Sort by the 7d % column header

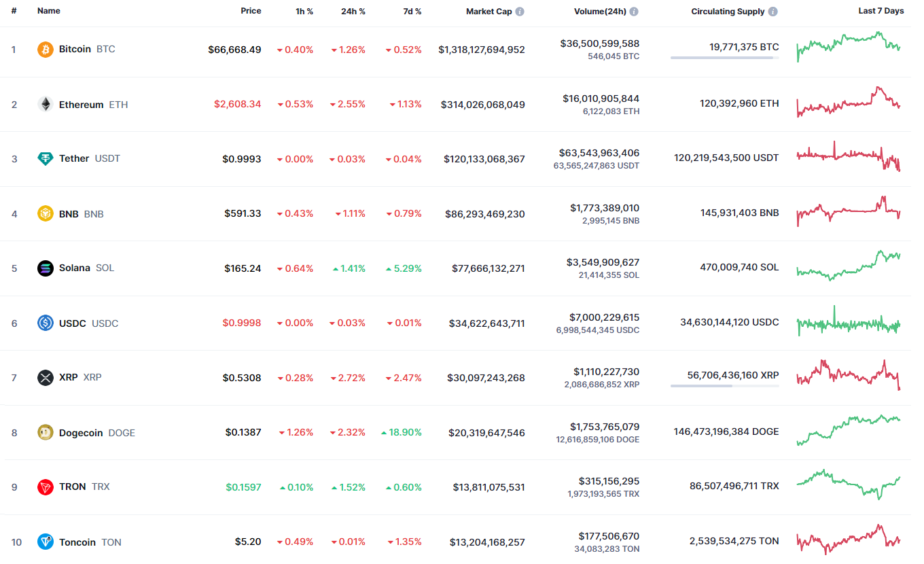tap(410, 12)
